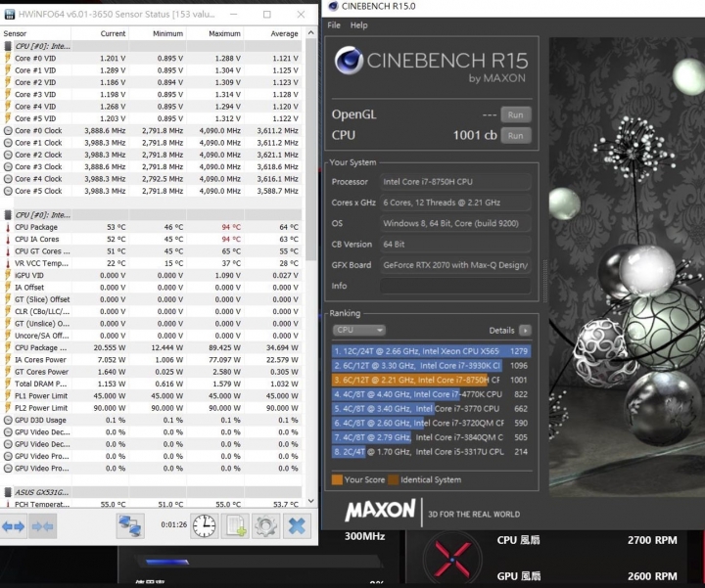Open HWiNFO network remote monitoring icon

point(130,526)
